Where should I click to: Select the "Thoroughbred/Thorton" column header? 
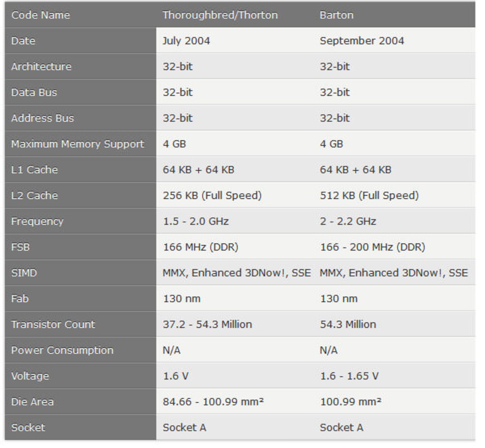pyautogui.click(x=220, y=15)
